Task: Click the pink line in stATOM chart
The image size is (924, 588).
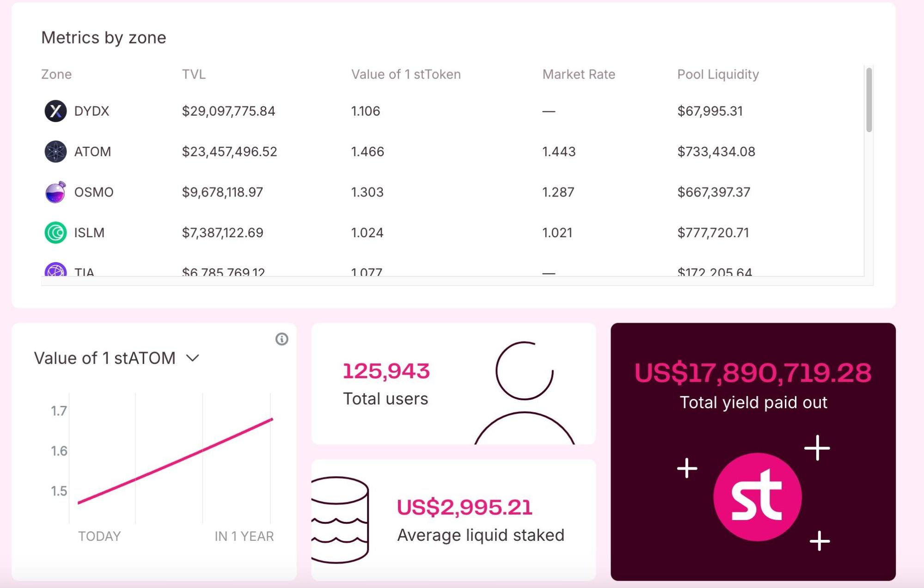Action: coord(176,461)
